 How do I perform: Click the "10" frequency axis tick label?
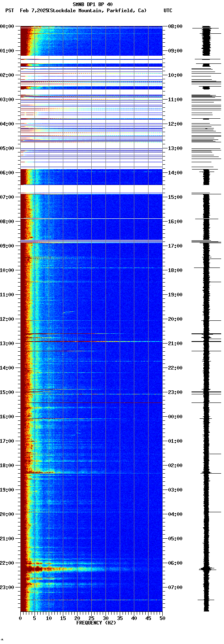tap(49, 618)
